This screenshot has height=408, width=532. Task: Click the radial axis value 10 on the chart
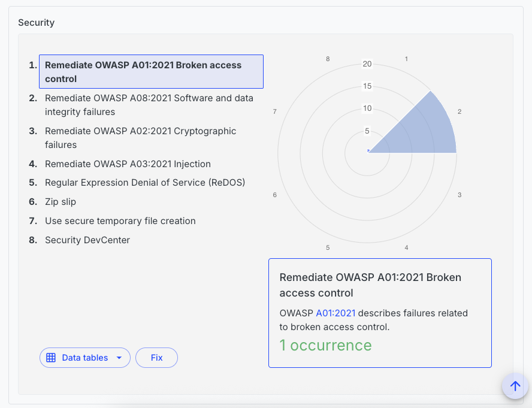(x=367, y=108)
